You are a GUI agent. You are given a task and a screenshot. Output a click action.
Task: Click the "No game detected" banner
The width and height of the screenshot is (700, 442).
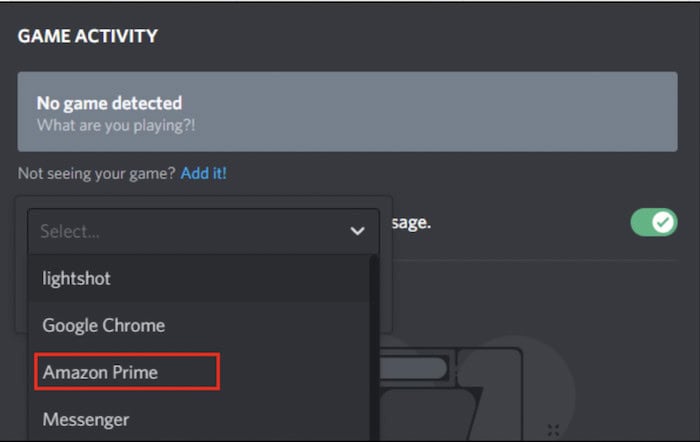347,112
